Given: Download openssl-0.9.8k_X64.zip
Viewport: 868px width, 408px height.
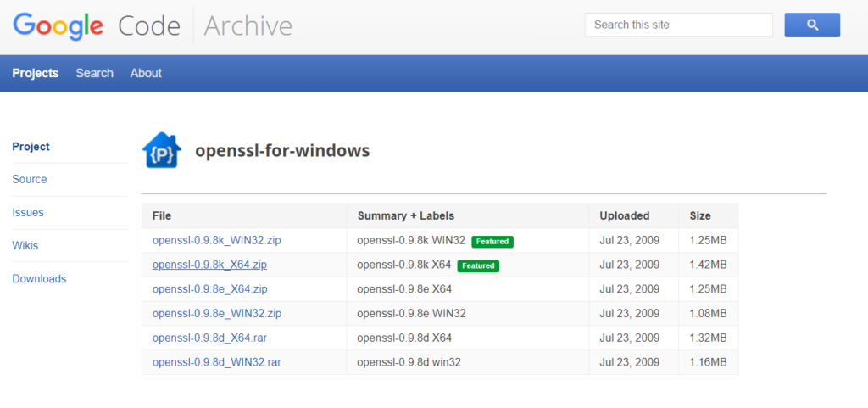Looking at the screenshot, I should click(x=210, y=265).
